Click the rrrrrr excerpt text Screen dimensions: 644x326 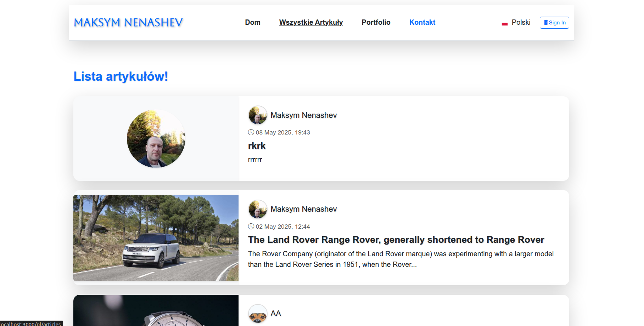tap(255, 160)
